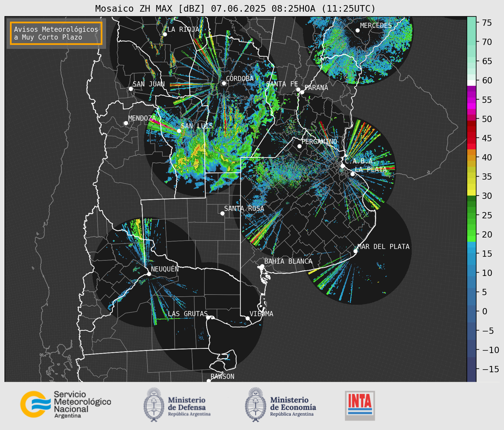The height and width of the screenshot is (430, 504).
Task: Click the Mercedes city marker dot
Action: (x=357, y=31)
